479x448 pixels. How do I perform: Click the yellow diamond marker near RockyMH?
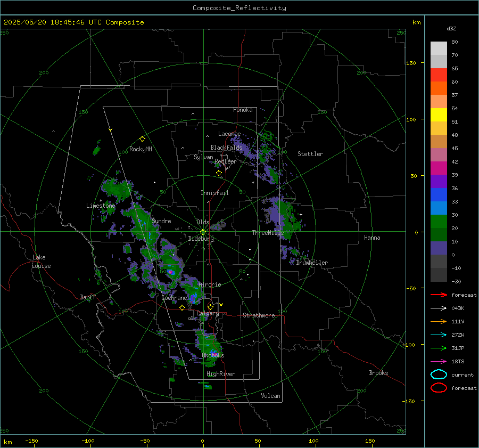tap(142, 139)
